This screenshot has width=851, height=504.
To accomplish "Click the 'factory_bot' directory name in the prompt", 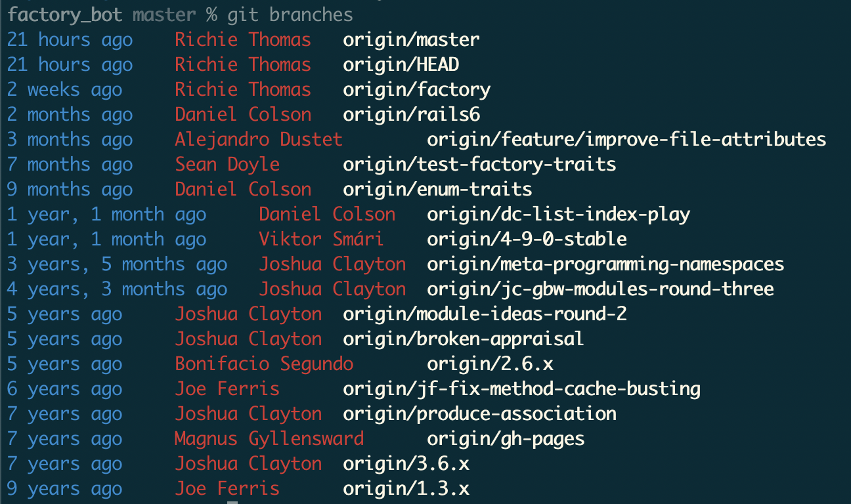I will pos(64,15).
